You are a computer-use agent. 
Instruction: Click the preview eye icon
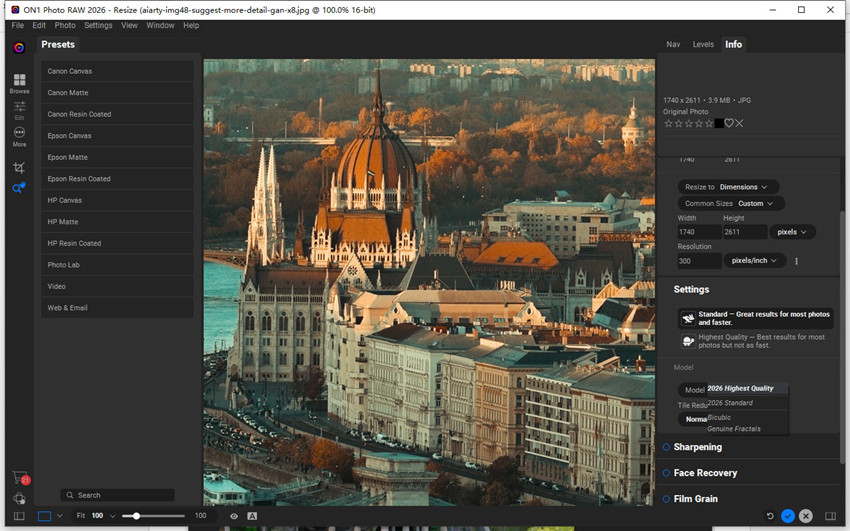tap(234, 516)
